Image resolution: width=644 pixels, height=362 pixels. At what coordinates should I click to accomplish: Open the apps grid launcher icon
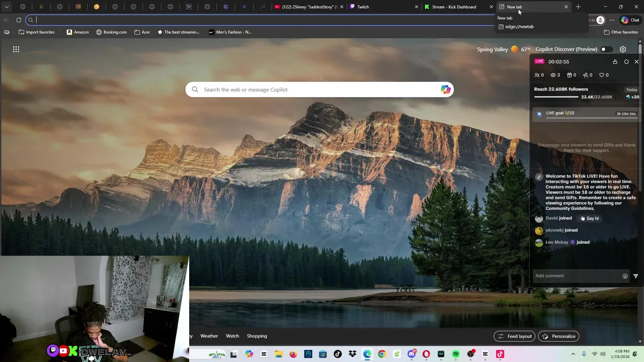16,49
